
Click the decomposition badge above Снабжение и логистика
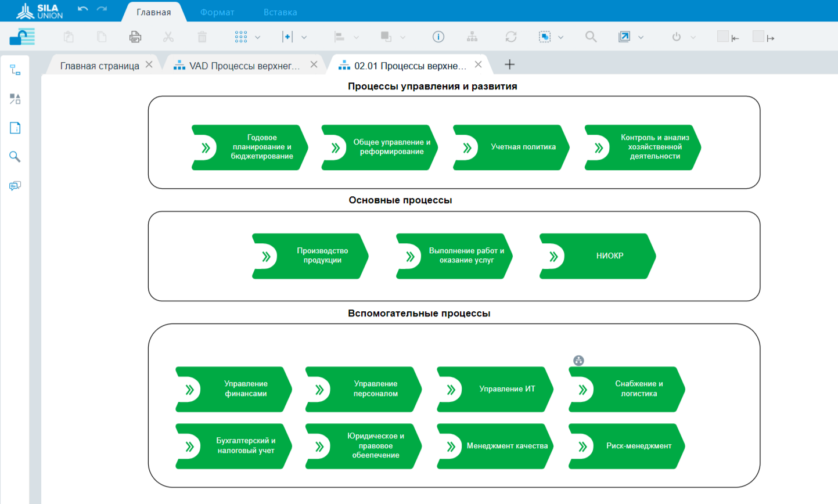pyautogui.click(x=578, y=361)
